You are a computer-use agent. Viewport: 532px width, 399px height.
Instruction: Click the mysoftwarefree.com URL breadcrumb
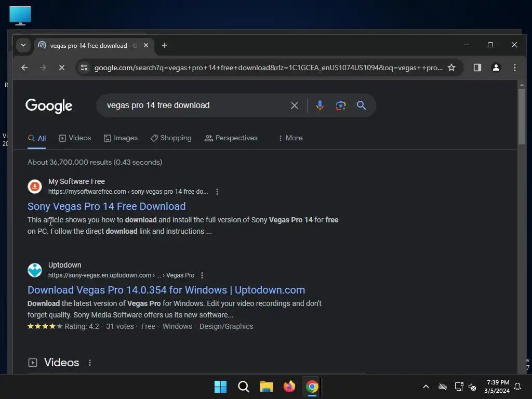click(x=128, y=192)
